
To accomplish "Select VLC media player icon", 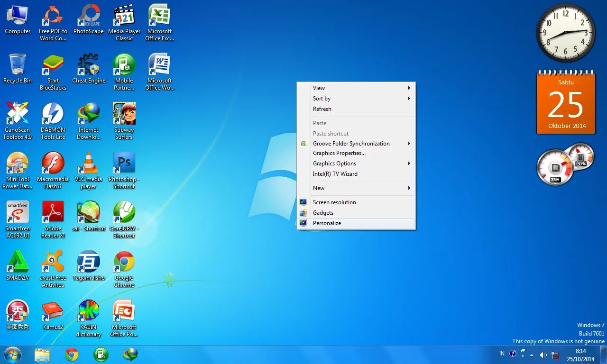I will (x=89, y=171).
